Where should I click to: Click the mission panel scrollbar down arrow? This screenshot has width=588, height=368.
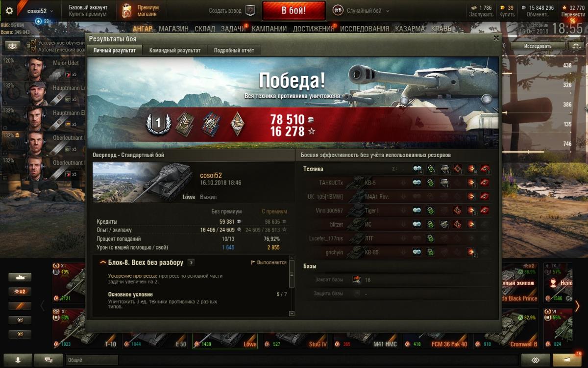[292, 314]
